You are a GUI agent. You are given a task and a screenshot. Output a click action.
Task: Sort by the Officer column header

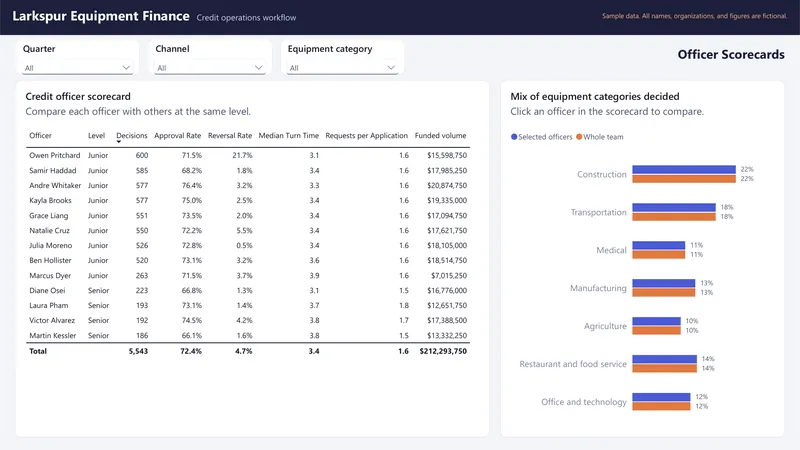coord(40,135)
